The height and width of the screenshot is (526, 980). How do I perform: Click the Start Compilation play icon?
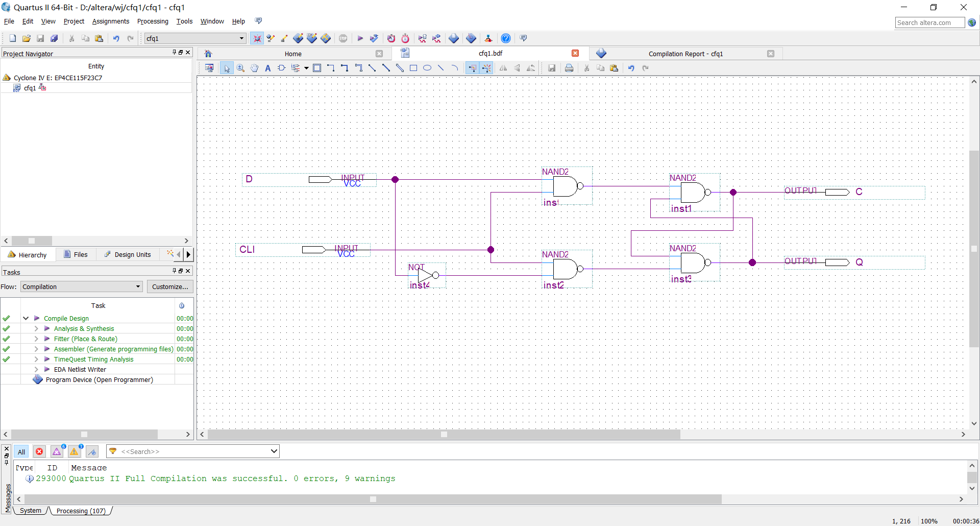(360, 38)
